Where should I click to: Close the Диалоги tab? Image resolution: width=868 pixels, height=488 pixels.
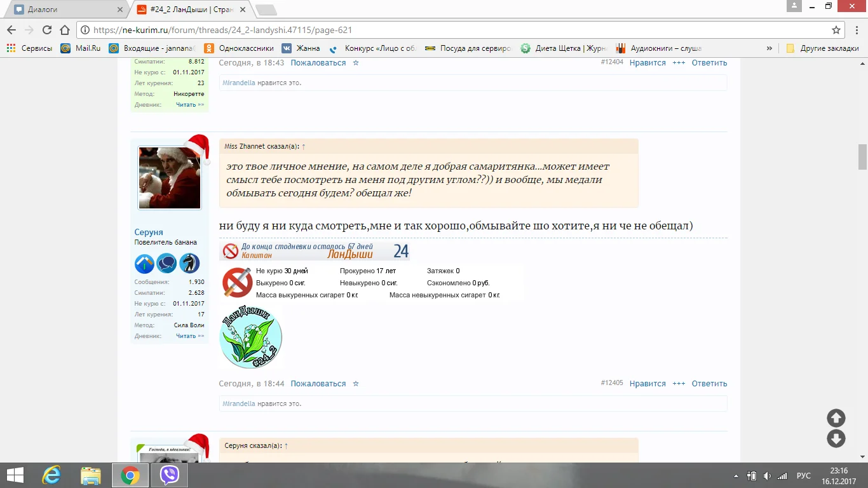coord(120,10)
